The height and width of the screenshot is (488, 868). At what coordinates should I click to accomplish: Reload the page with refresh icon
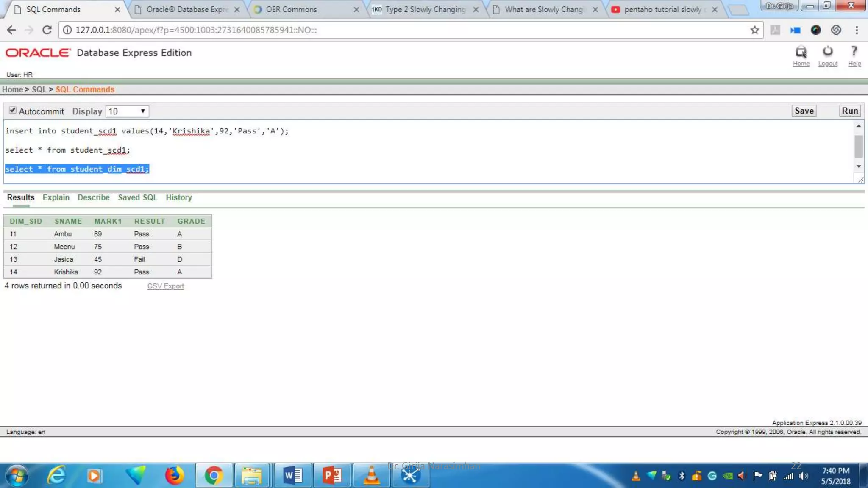(x=47, y=30)
